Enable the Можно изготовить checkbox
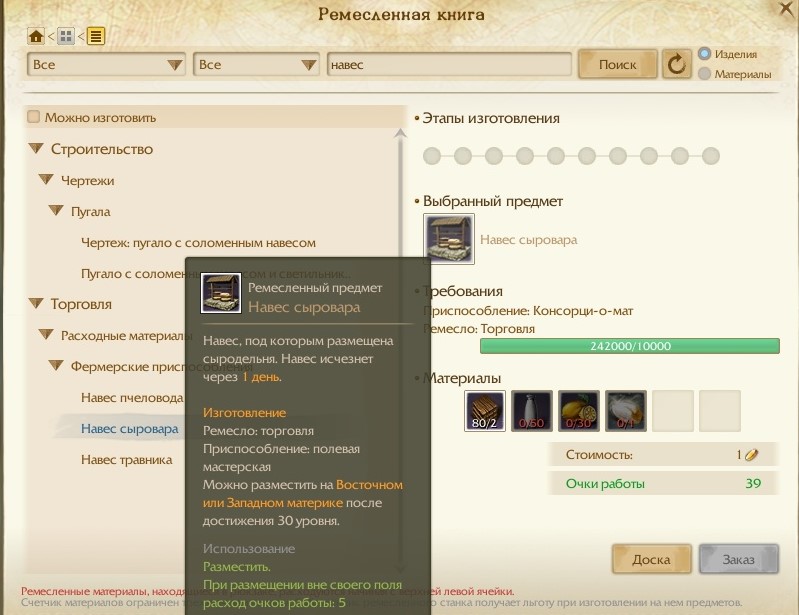The height and width of the screenshot is (615, 799). point(34,117)
